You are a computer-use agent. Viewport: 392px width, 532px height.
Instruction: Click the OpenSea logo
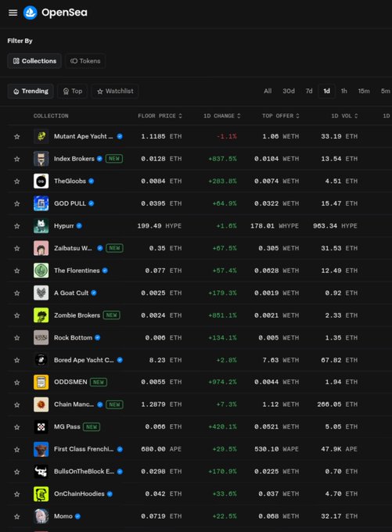tap(56, 13)
